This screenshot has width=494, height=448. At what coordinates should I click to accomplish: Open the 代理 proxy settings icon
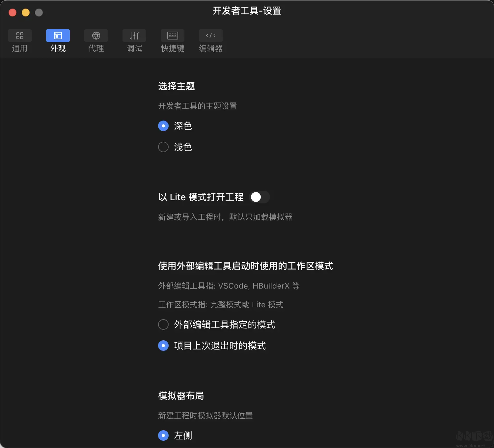pos(96,35)
